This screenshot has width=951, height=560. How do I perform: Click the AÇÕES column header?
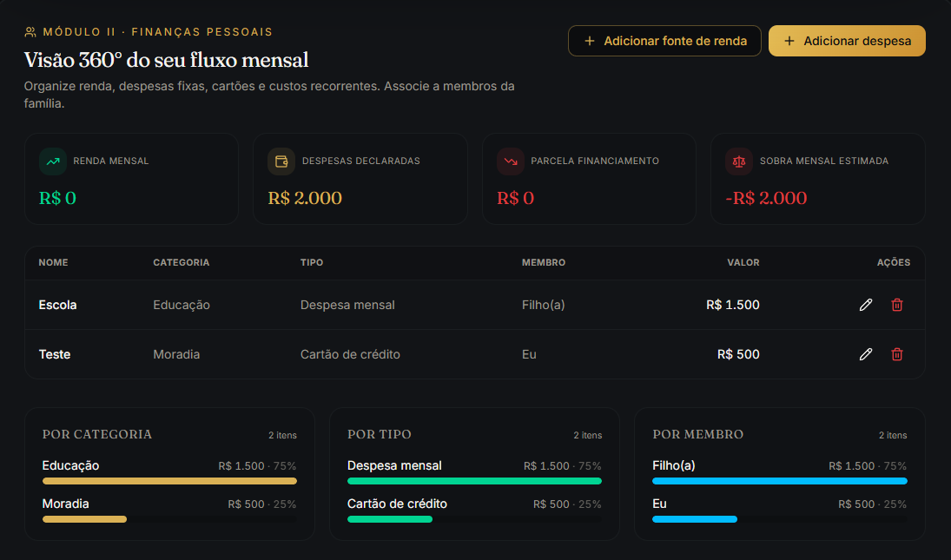pyautogui.click(x=894, y=262)
